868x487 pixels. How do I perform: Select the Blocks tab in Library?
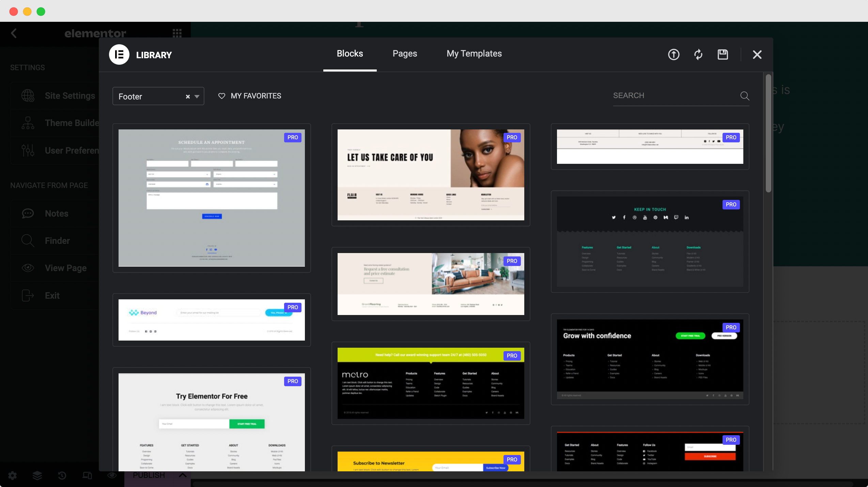coord(350,53)
